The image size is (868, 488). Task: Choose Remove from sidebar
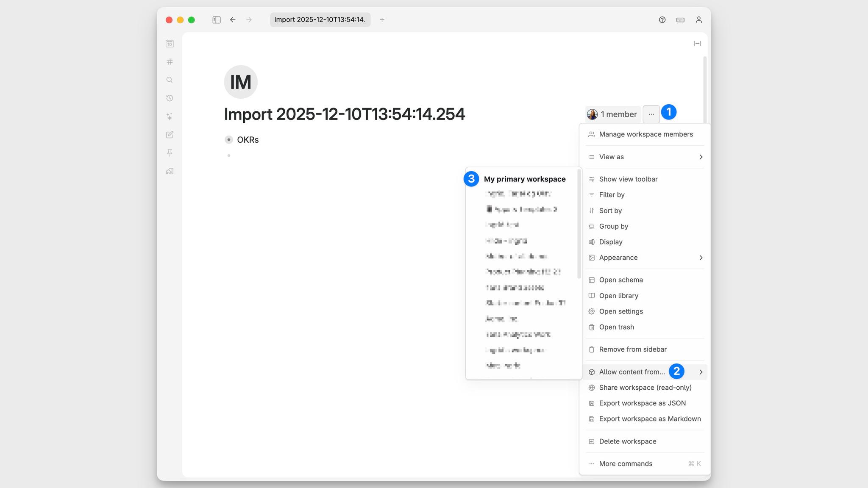(x=645, y=349)
